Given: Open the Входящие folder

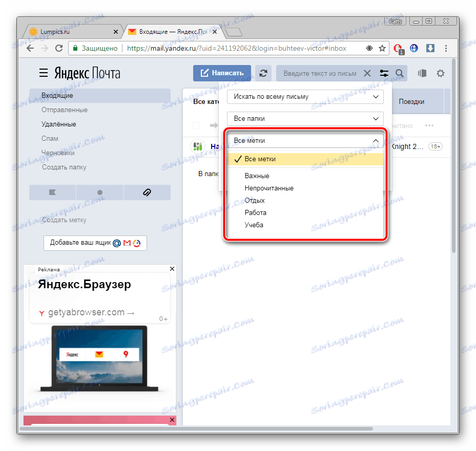Looking at the screenshot, I should (x=100, y=96).
